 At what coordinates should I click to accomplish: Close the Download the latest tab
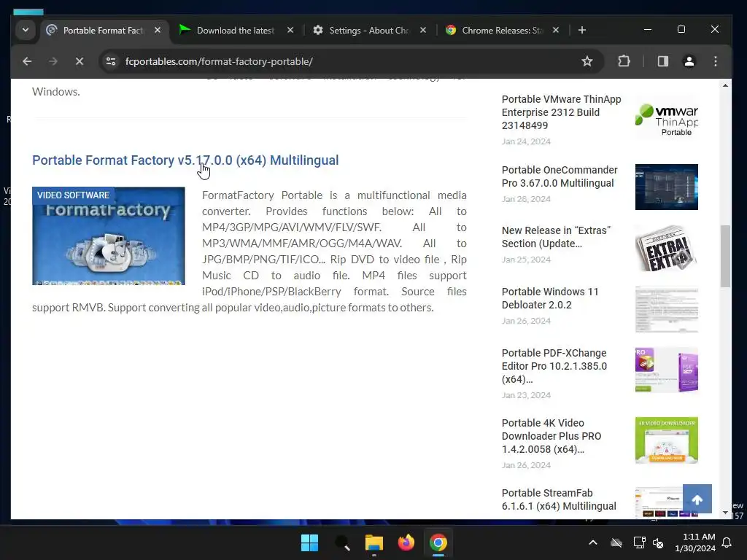pos(290,30)
